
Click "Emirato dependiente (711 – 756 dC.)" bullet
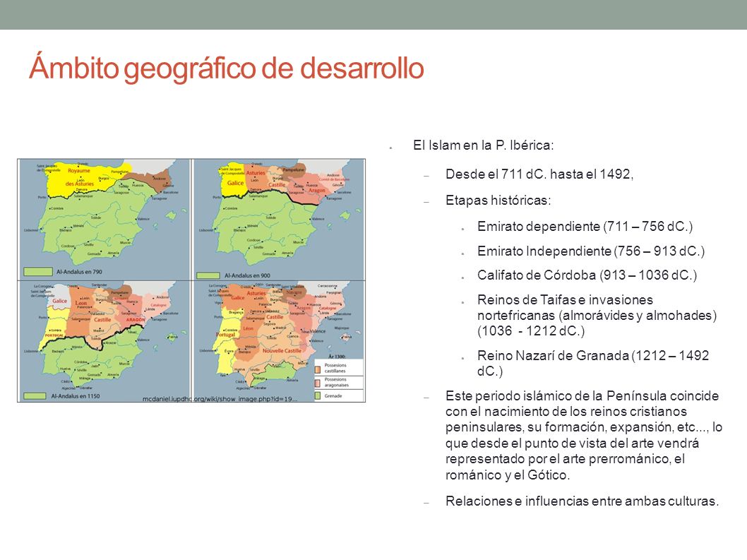[585, 227]
